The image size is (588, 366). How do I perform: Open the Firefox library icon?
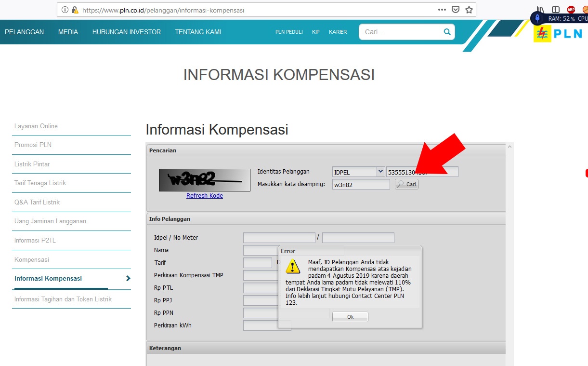[540, 10]
